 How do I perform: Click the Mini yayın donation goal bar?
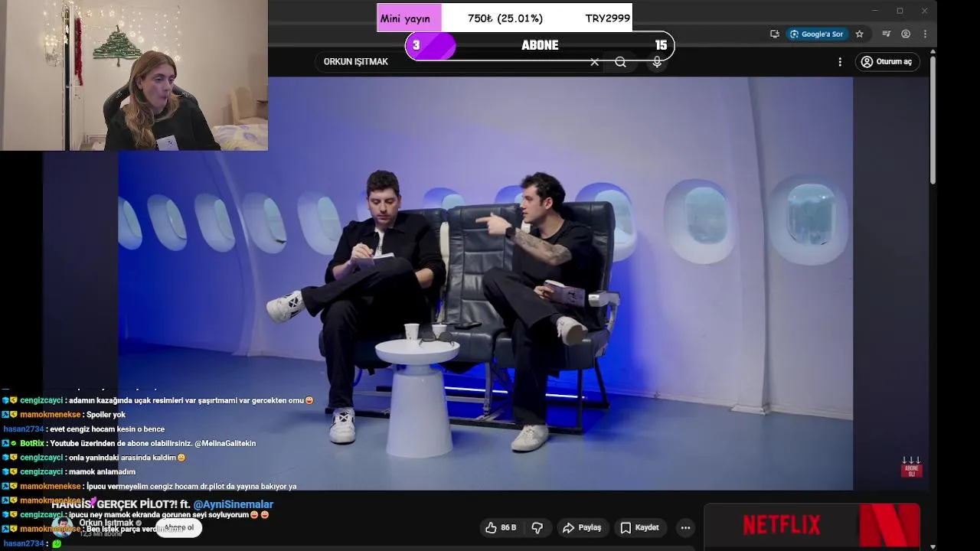point(505,18)
